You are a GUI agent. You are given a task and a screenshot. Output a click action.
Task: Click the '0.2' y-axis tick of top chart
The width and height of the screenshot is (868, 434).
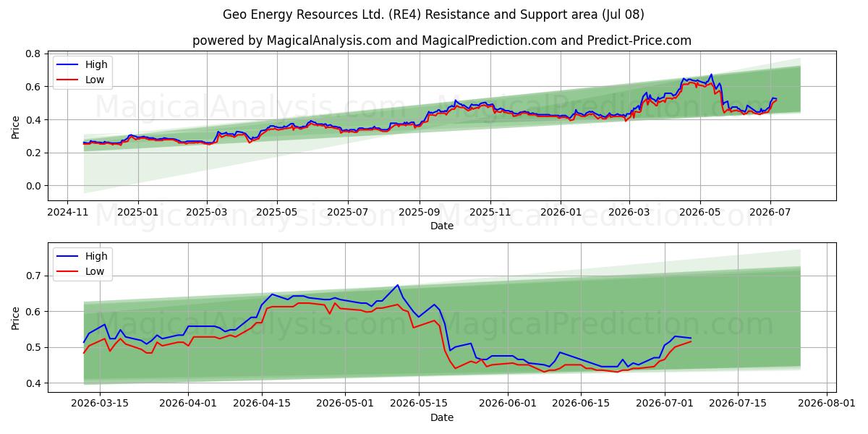[34, 153]
